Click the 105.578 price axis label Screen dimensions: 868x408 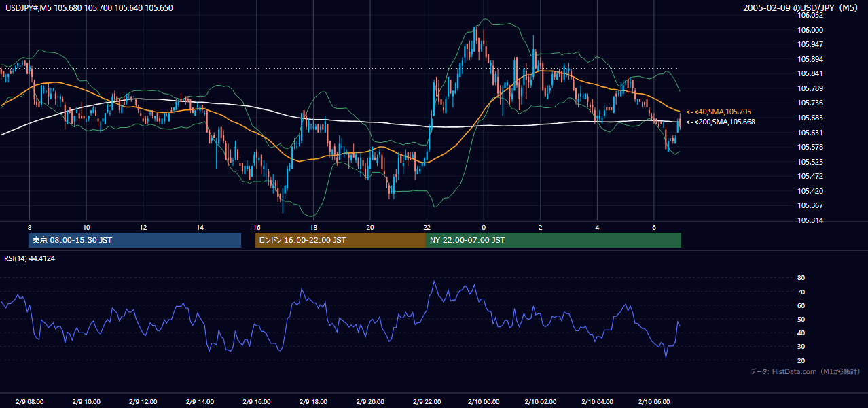pos(810,147)
